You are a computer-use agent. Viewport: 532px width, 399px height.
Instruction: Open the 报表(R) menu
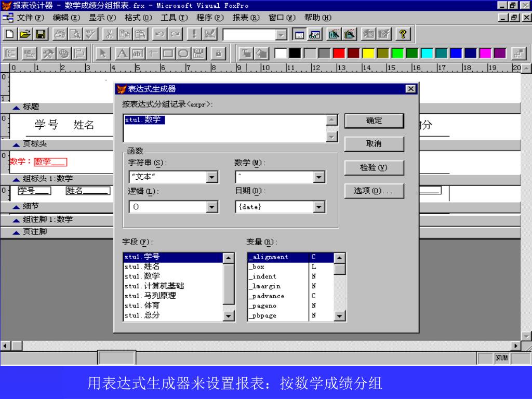(246, 17)
